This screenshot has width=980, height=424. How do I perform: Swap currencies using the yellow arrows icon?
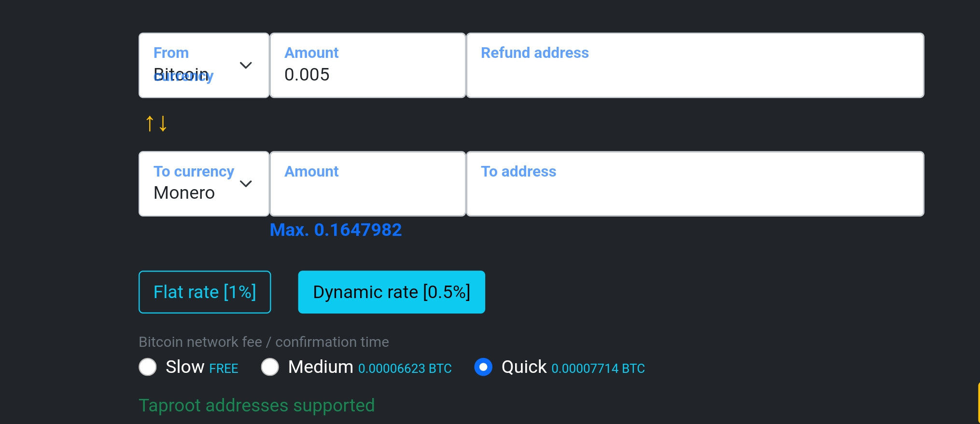pyautogui.click(x=156, y=123)
